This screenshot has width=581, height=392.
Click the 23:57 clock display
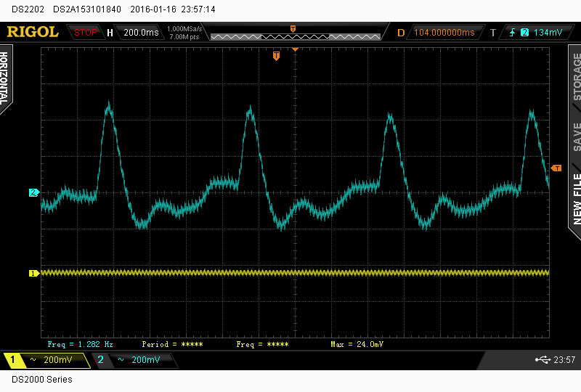pyautogui.click(x=564, y=360)
